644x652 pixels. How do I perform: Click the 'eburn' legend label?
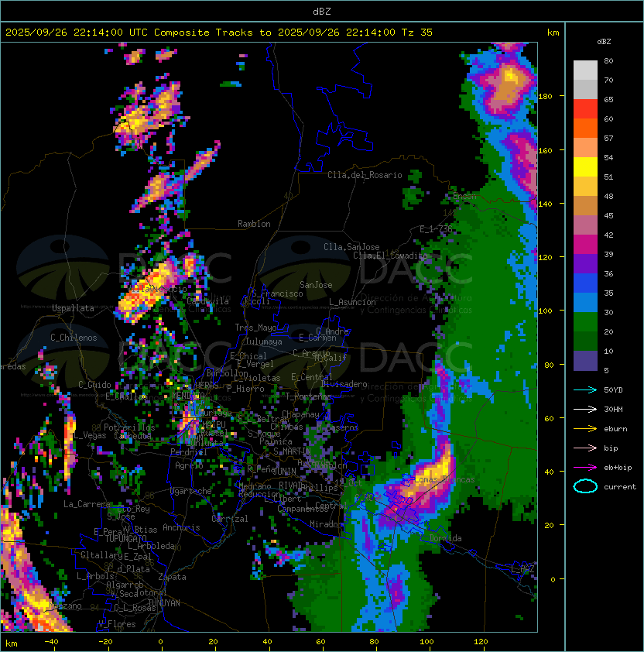tap(615, 429)
